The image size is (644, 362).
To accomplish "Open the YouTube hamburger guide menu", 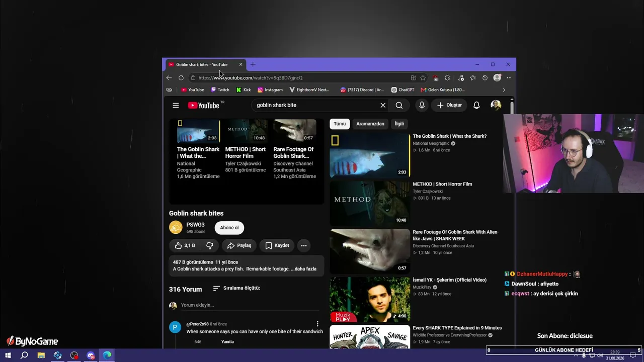I will (x=176, y=105).
